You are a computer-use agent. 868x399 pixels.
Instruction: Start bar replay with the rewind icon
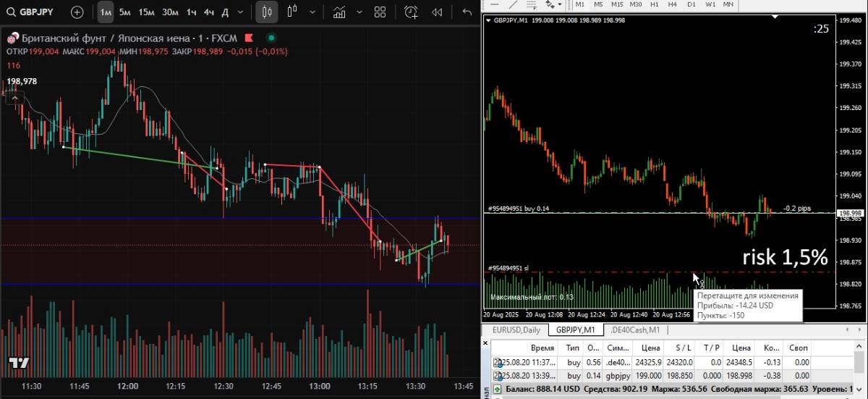437,12
